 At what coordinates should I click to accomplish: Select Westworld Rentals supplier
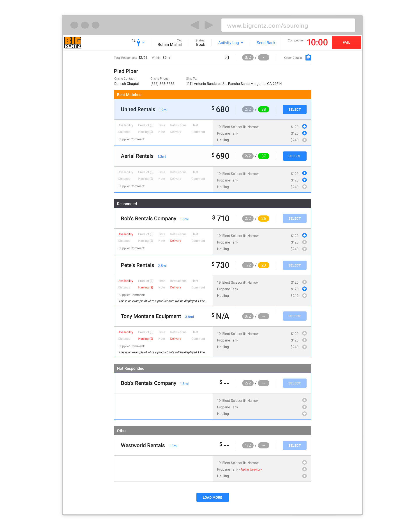295,445
